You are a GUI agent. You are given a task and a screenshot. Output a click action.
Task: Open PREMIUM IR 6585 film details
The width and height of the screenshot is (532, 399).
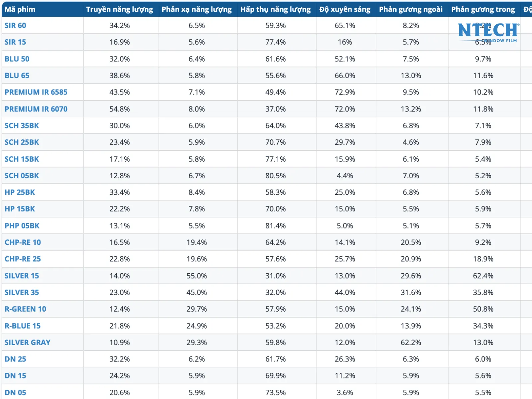click(x=36, y=92)
